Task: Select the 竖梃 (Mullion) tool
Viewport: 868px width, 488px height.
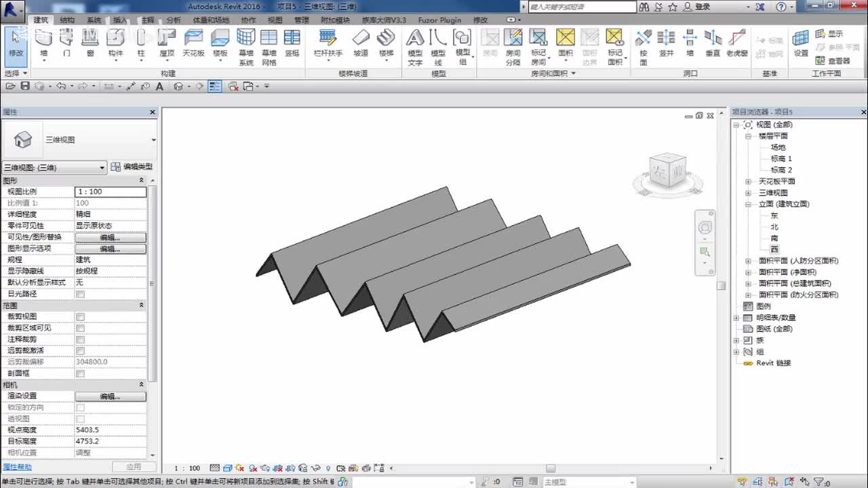Action: coord(292,44)
